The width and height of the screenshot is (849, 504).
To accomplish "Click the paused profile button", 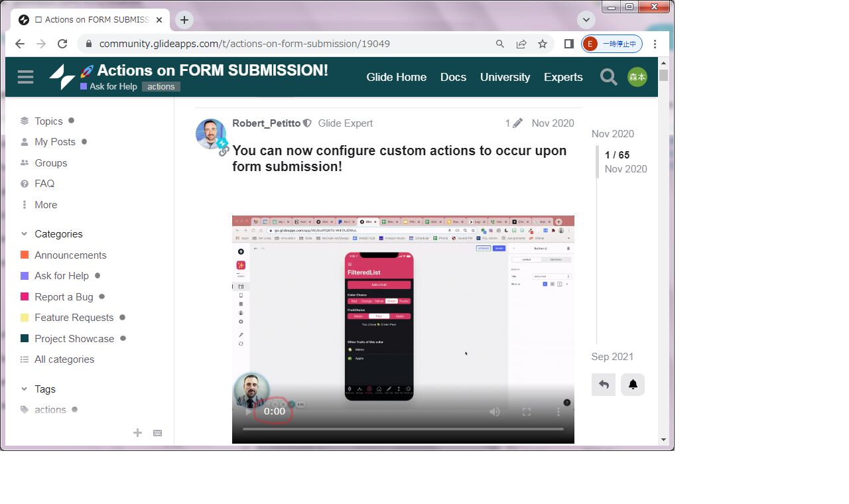I will coord(612,44).
